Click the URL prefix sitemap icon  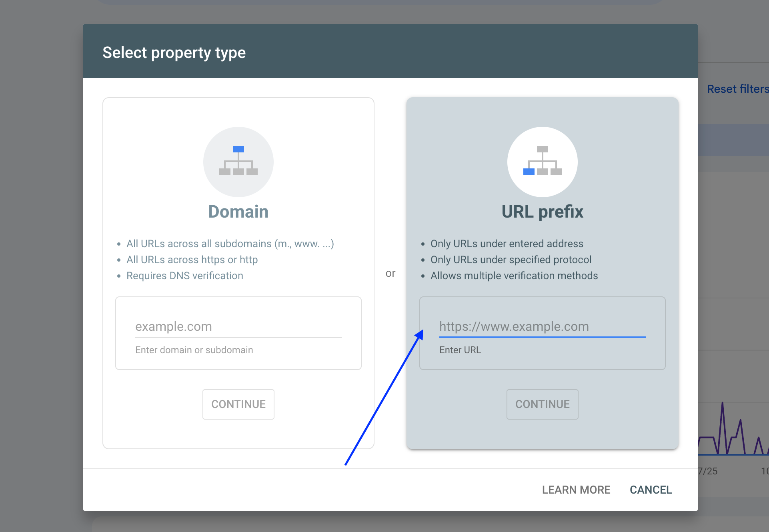tap(542, 162)
